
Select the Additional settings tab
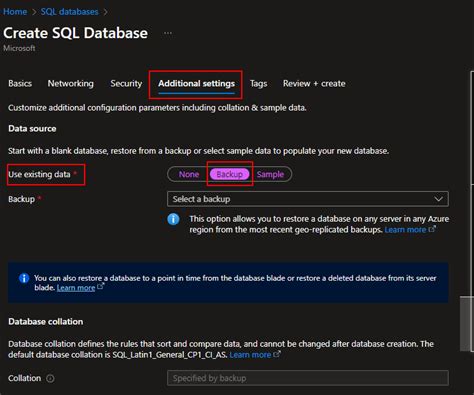tap(196, 84)
